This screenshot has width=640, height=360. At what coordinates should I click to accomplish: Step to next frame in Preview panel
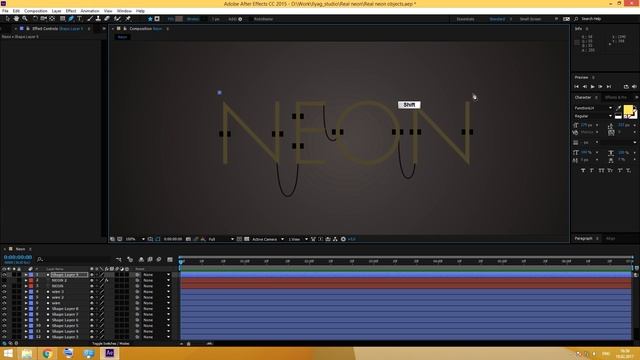click(x=600, y=87)
